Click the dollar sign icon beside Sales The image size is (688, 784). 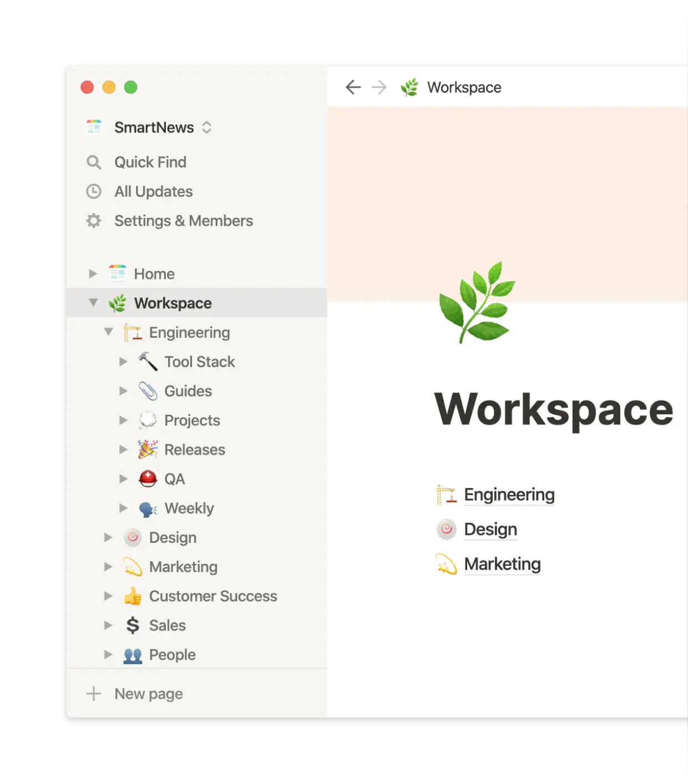132,625
